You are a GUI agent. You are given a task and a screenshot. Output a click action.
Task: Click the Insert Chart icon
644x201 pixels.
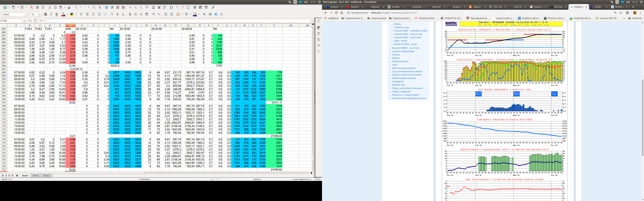pos(159,8)
